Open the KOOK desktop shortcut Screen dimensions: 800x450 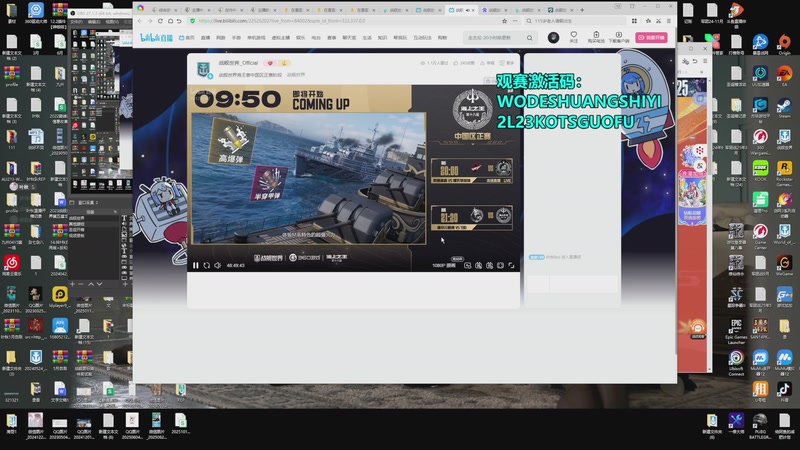pyautogui.click(x=760, y=171)
